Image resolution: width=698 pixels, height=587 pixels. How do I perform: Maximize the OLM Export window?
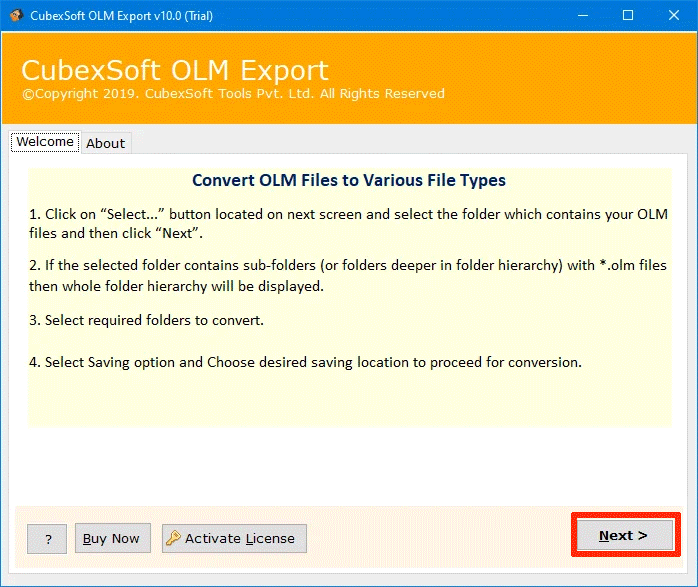pos(628,16)
